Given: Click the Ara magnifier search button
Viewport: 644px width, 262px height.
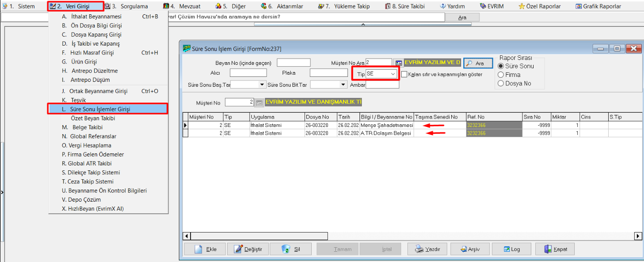Looking at the screenshot, I should [x=475, y=63].
